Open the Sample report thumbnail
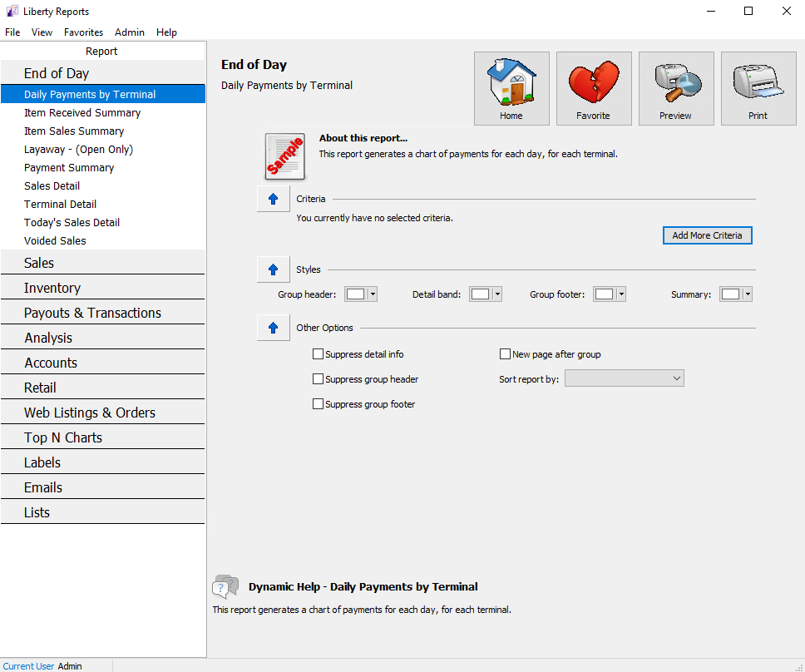 285,156
